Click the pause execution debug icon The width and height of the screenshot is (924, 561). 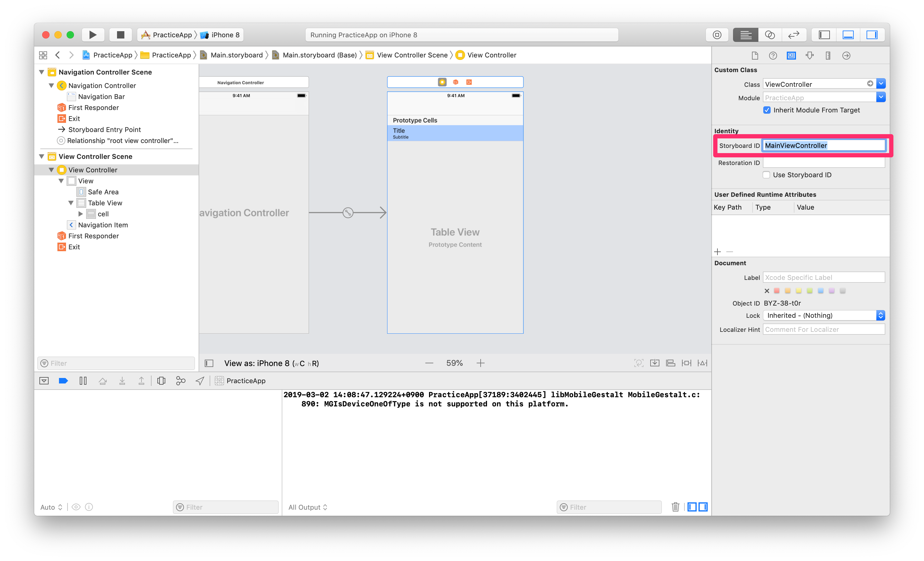click(x=83, y=381)
